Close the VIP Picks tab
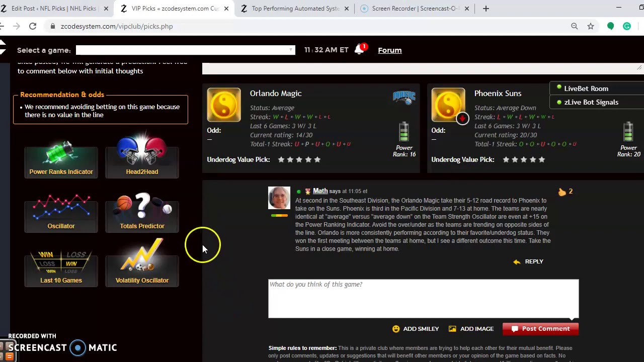Screen dimensions: 644x362 point(226,9)
